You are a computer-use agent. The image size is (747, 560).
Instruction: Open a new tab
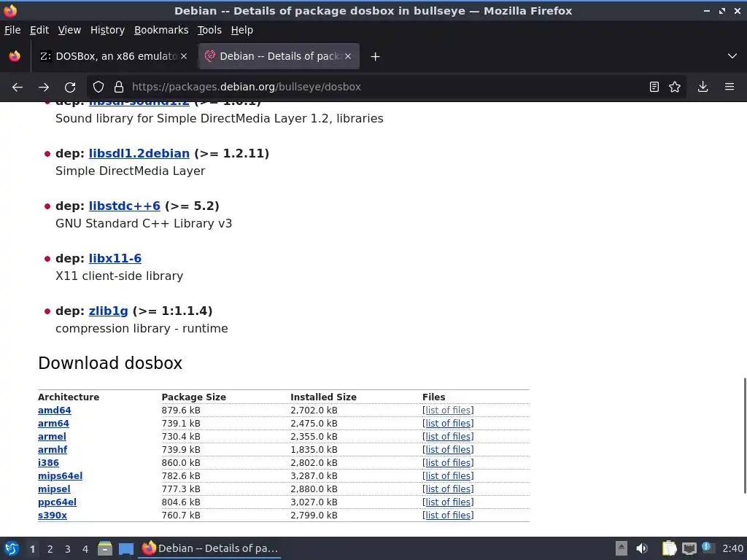pyautogui.click(x=375, y=57)
